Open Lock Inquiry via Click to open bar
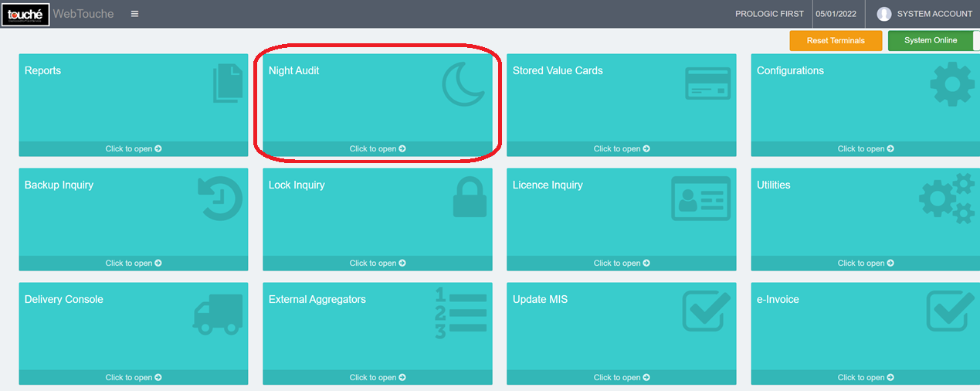Viewport: 980px width, 391px height. 377,263
